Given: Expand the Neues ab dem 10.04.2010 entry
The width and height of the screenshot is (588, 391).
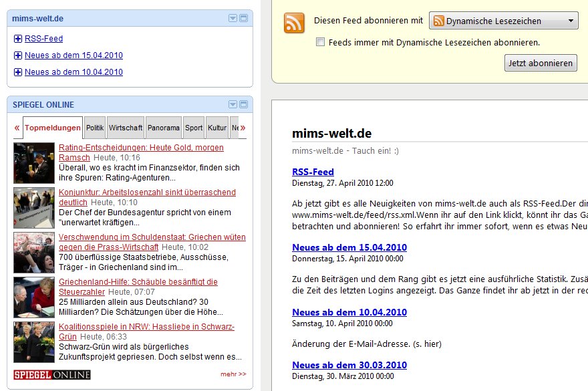Looking at the screenshot, I should 18,72.
